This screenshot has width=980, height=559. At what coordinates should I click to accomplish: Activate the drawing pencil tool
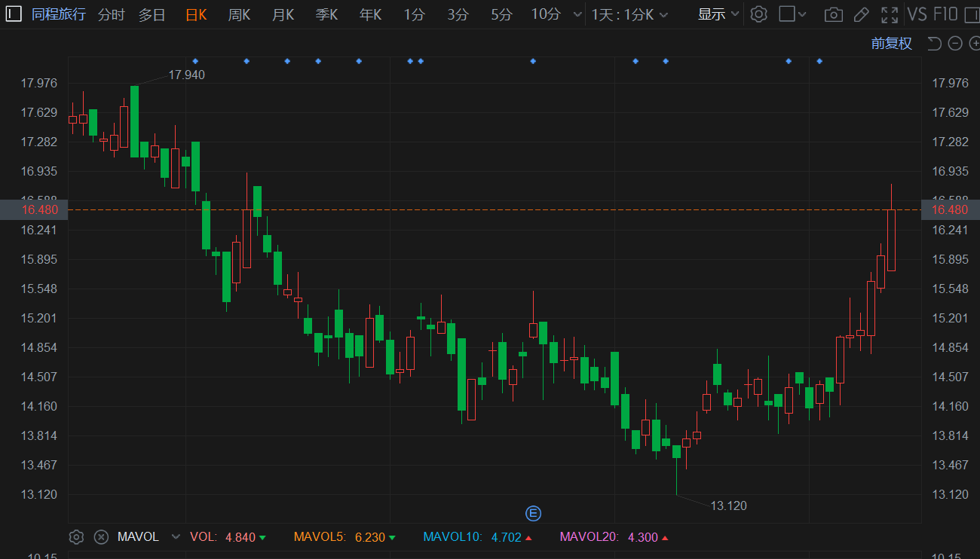tap(861, 14)
